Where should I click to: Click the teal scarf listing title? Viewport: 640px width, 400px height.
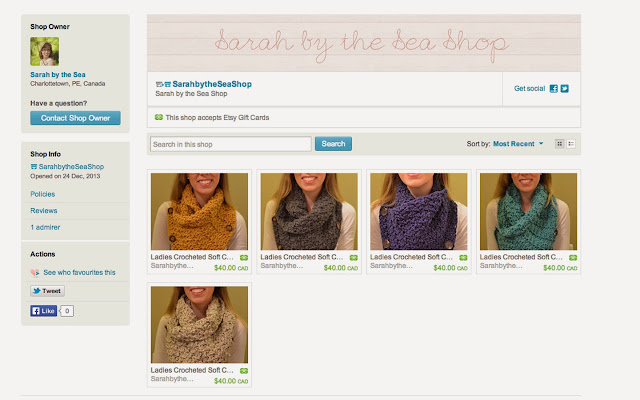point(521,257)
